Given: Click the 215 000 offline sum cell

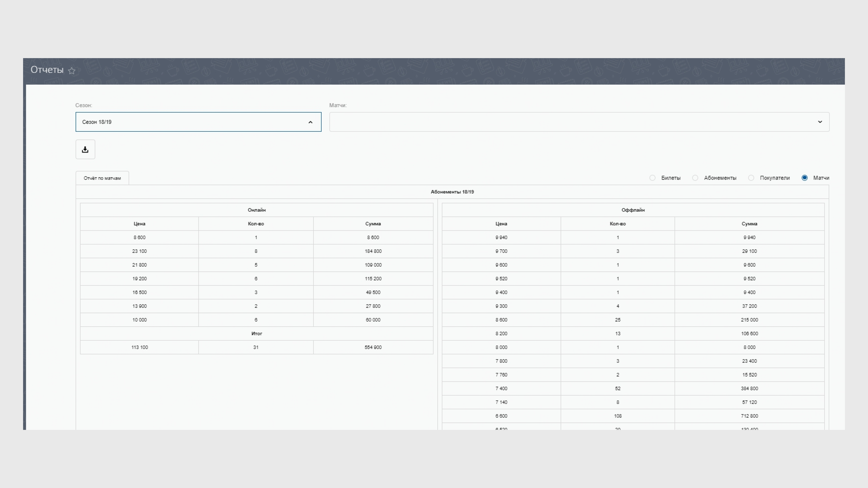Looking at the screenshot, I should [749, 320].
